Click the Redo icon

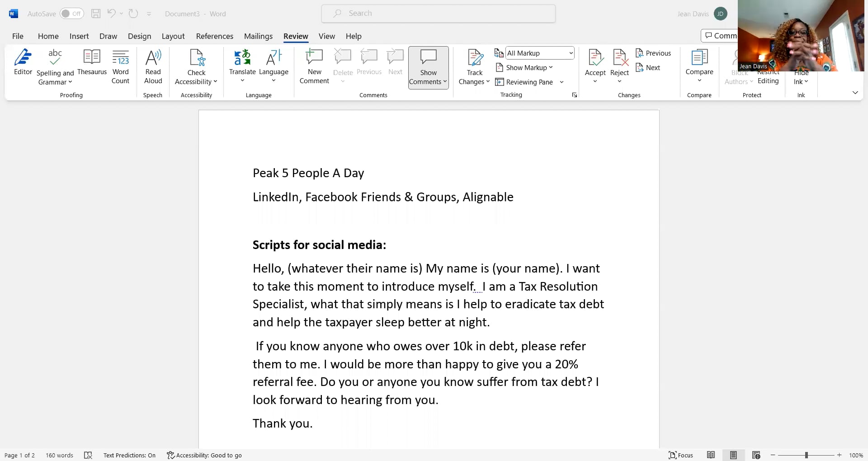click(x=133, y=14)
